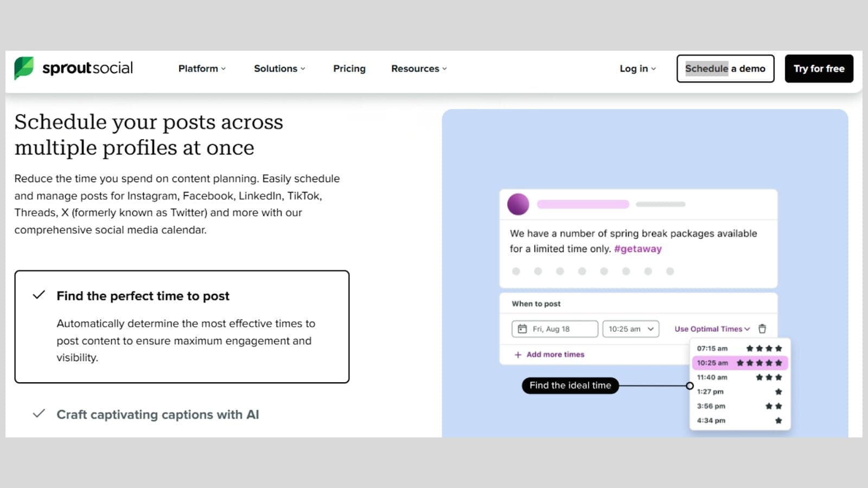Expand the Log in dropdown
The height and width of the screenshot is (488, 868).
(638, 68)
